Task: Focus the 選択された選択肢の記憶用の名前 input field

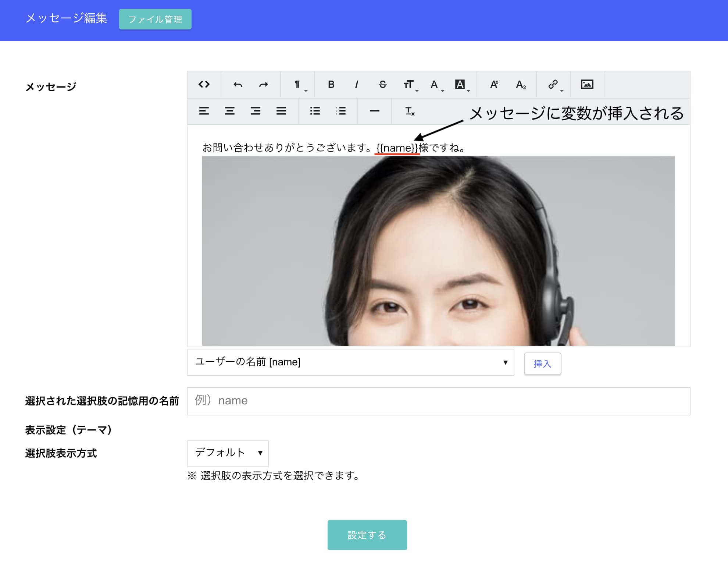Action: (x=438, y=401)
